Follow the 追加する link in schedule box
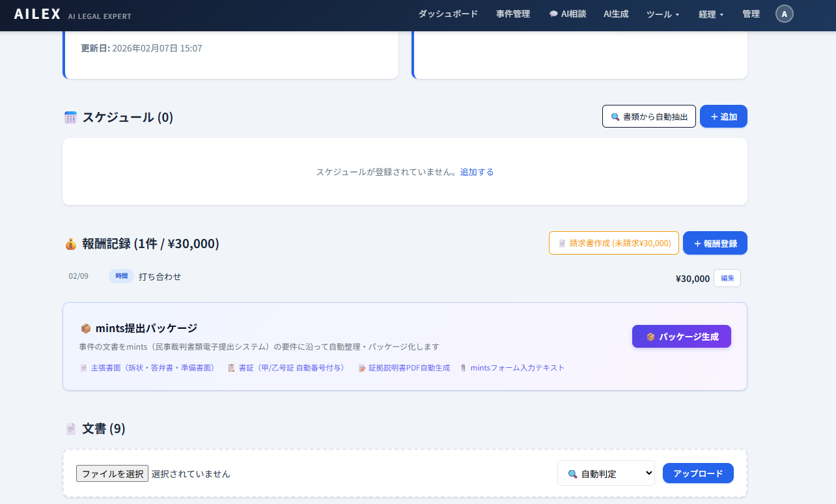Screen dimensions: 836x504 point(477,172)
